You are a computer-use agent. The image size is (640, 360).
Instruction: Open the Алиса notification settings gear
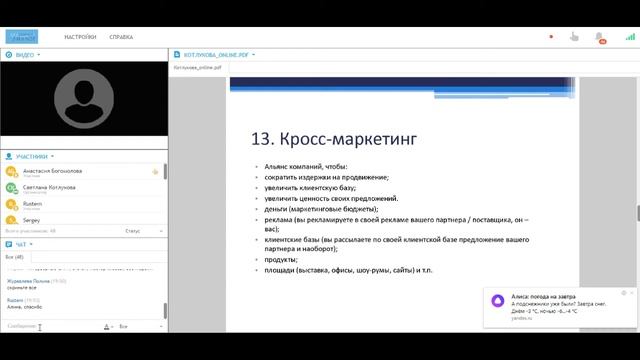coord(624,293)
